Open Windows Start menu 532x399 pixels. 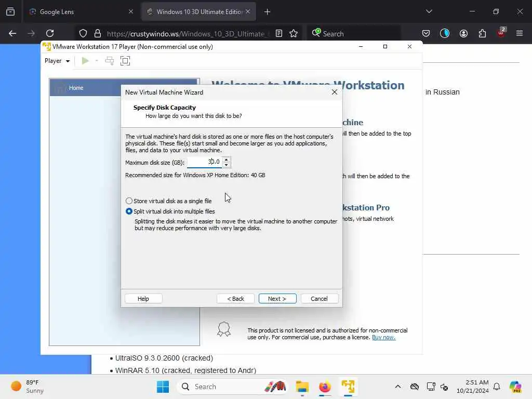click(163, 387)
